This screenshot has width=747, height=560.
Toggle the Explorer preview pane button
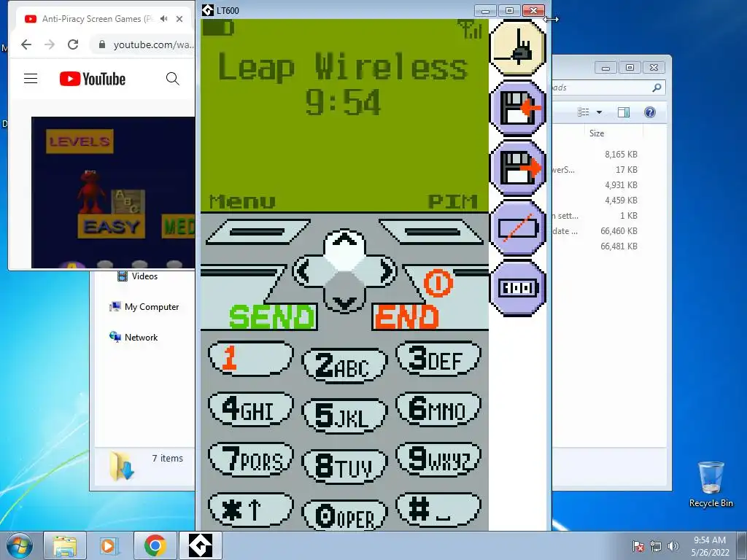pyautogui.click(x=624, y=112)
